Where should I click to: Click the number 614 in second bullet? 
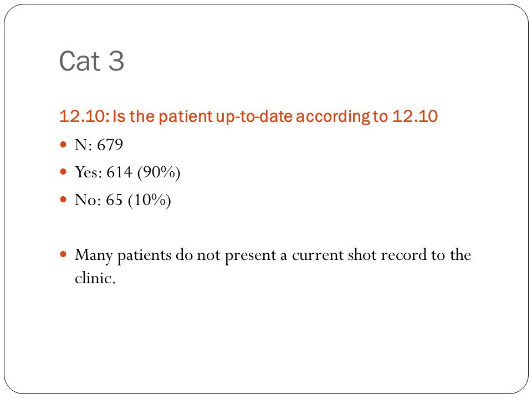pos(120,172)
